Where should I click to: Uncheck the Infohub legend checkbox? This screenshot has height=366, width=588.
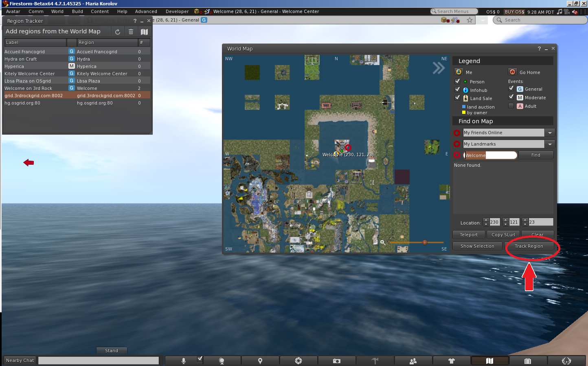(x=457, y=89)
